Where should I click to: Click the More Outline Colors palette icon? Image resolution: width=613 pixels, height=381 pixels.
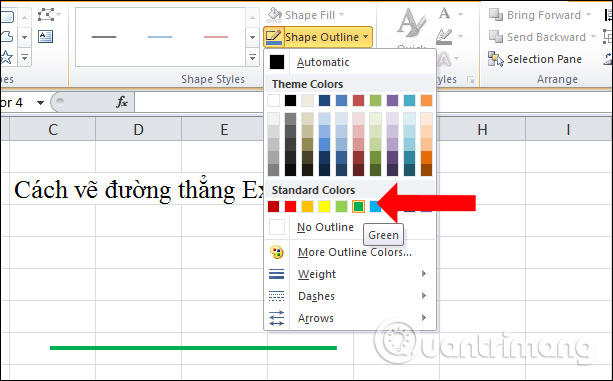(277, 252)
